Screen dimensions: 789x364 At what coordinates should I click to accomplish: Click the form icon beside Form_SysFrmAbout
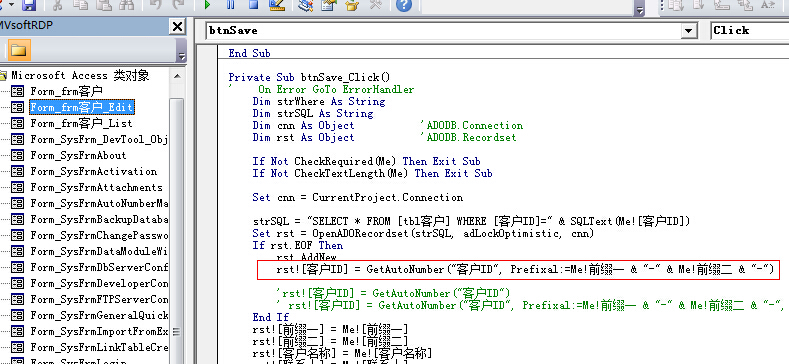(x=17, y=156)
